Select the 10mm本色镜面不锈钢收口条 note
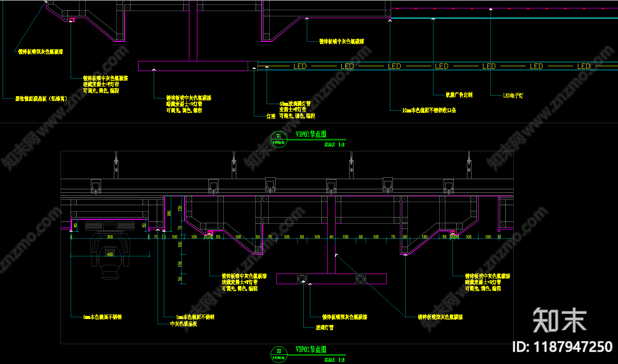Image resolution: width=618 pixels, height=364 pixels. [x=429, y=110]
